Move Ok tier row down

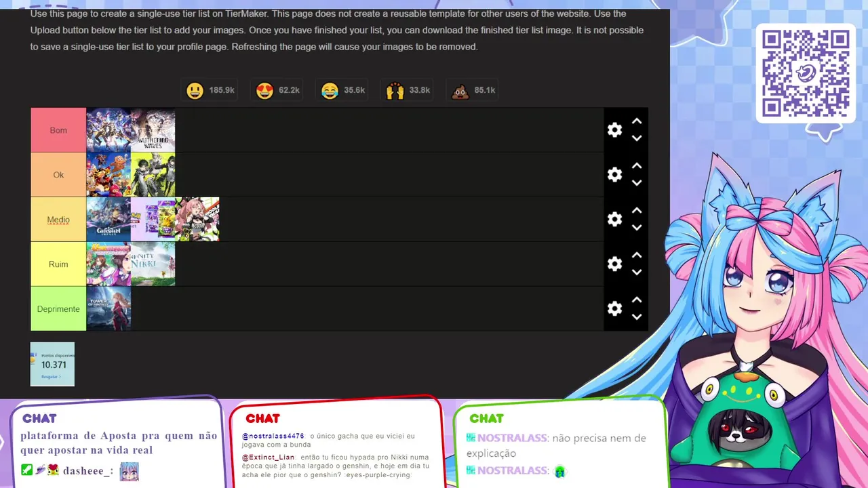pos(637,183)
